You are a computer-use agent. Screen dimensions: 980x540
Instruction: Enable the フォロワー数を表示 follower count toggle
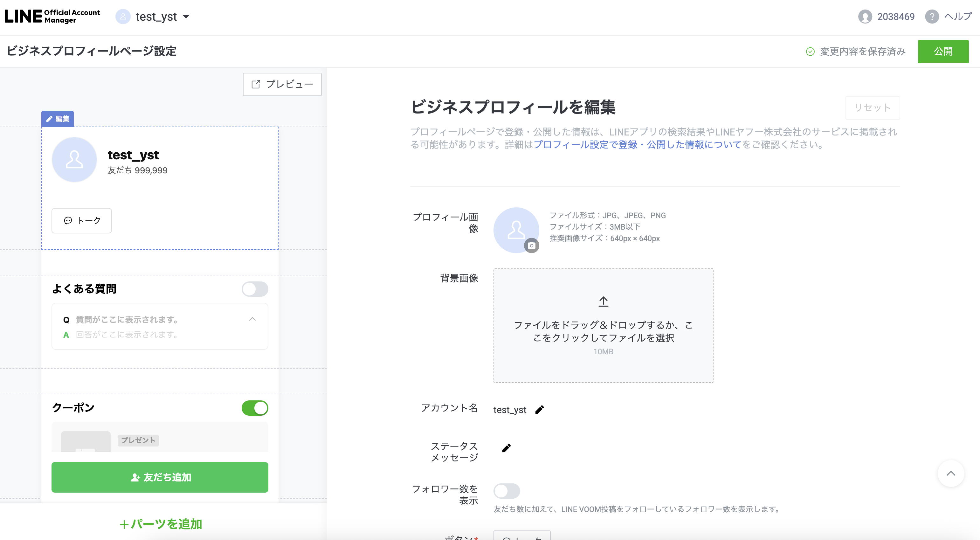coord(507,491)
